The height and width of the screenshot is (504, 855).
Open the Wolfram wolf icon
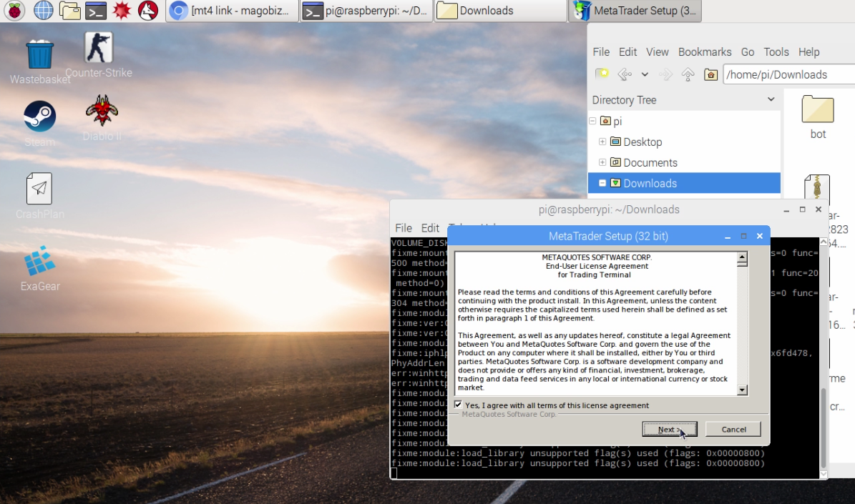(x=148, y=10)
